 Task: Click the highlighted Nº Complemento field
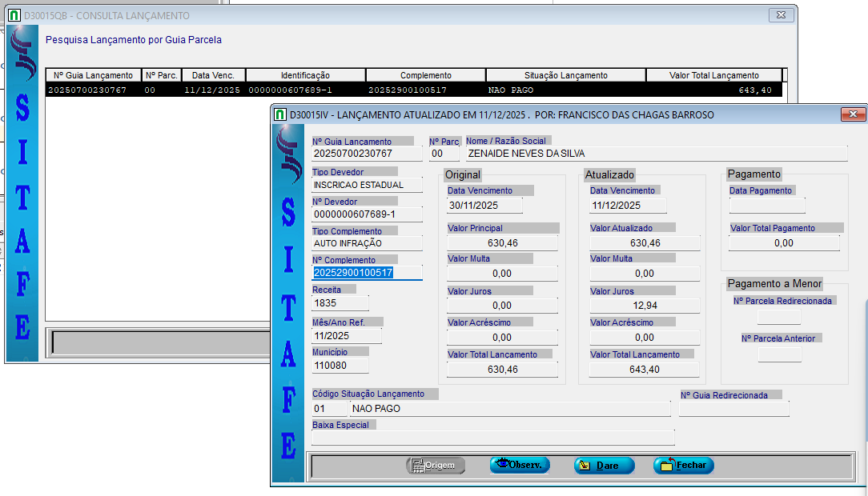pos(367,273)
